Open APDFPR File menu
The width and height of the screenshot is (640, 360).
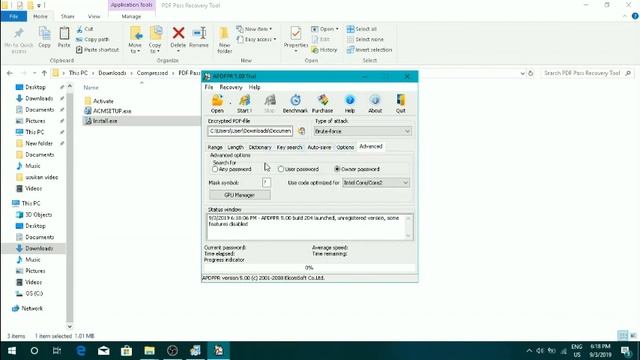209,87
